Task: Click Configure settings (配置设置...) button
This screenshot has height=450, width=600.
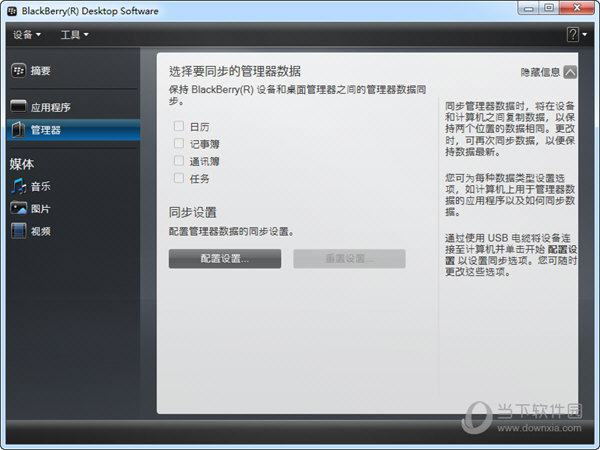Action: [x=225, y=259]
